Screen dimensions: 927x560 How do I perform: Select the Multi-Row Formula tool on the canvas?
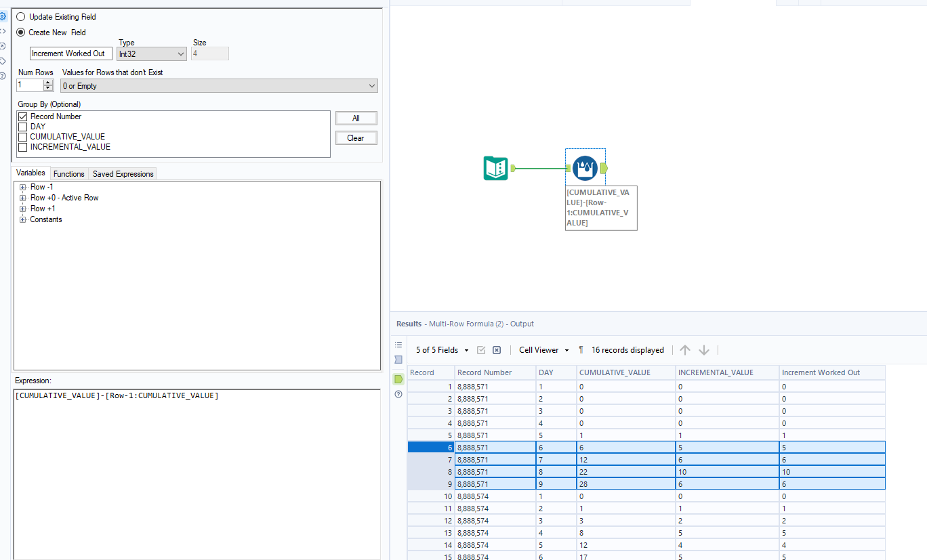click(x=585, y=167)
